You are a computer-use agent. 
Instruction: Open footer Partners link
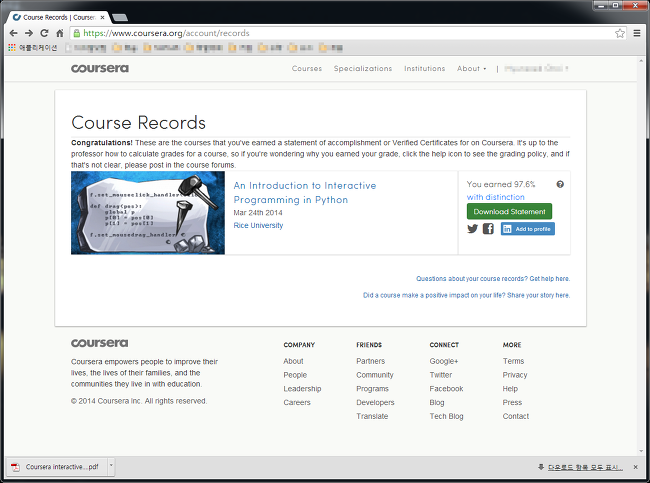pyautogui.click(x=371, y=361)
